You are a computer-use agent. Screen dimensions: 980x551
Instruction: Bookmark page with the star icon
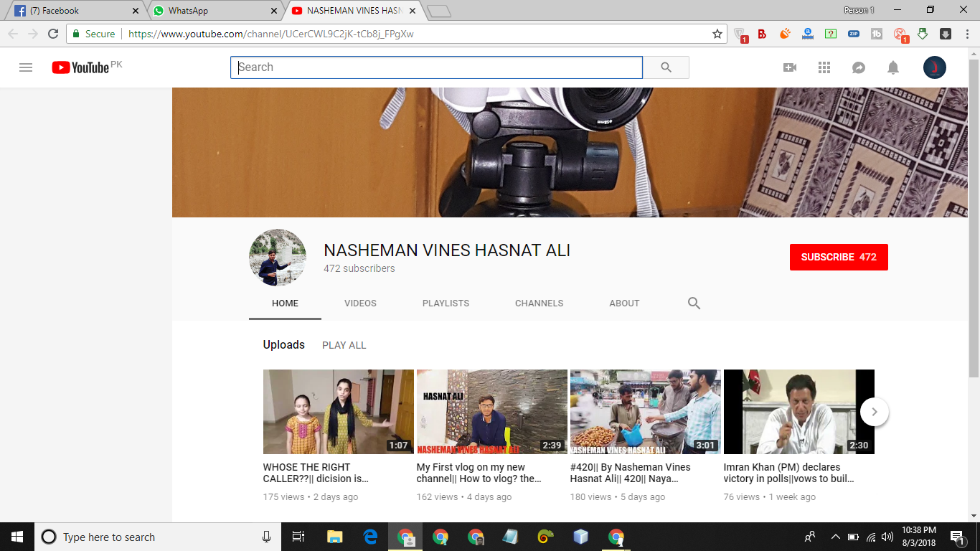(717, 34)
